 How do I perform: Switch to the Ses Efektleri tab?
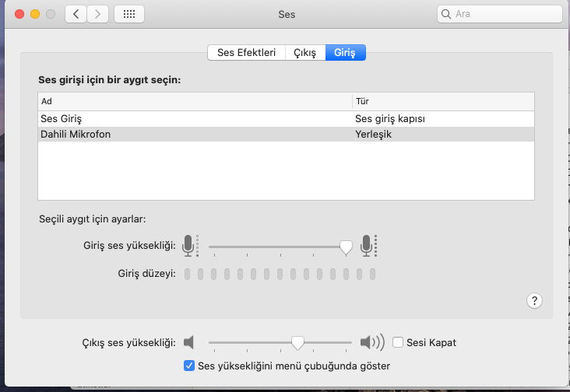pos(246,53)
